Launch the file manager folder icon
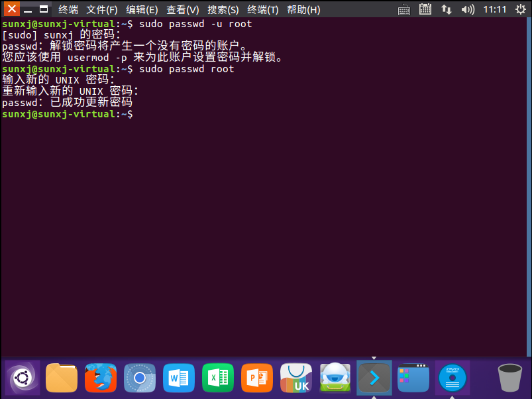 click(x=62, y=378)
